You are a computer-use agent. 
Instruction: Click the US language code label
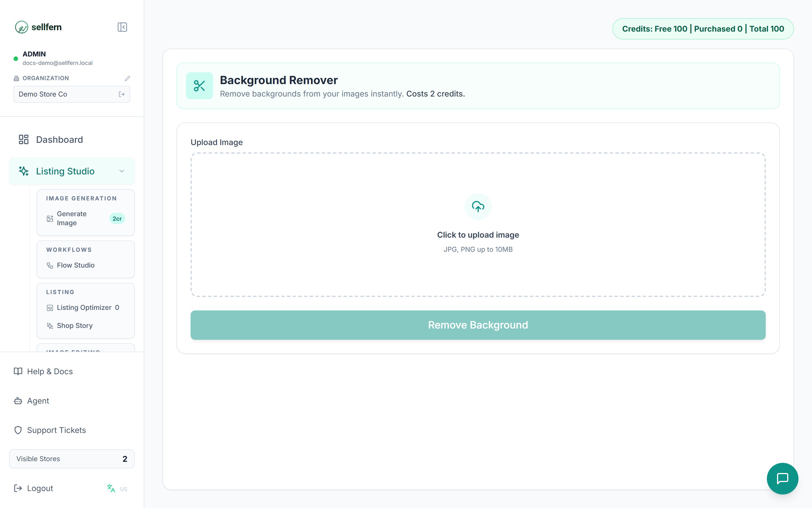(x=124, y=489)
